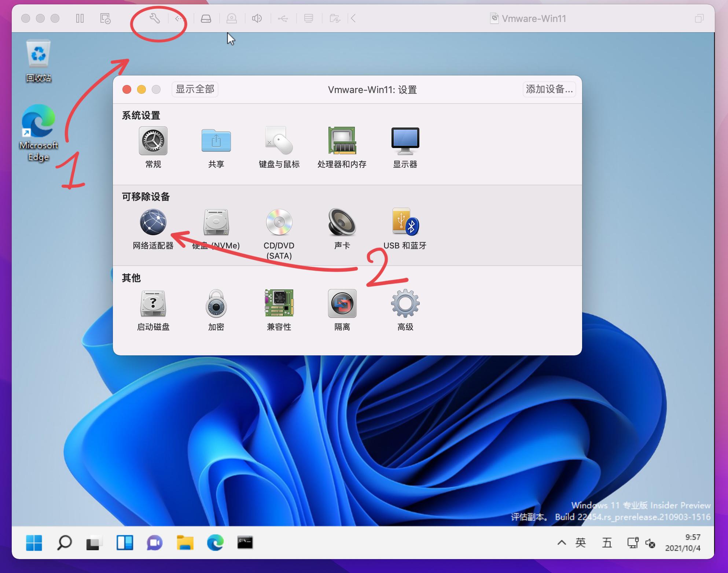The image size is (728, 573).
Task: Open the 兼容性 compatibility settings
Action: click(279, 303)
